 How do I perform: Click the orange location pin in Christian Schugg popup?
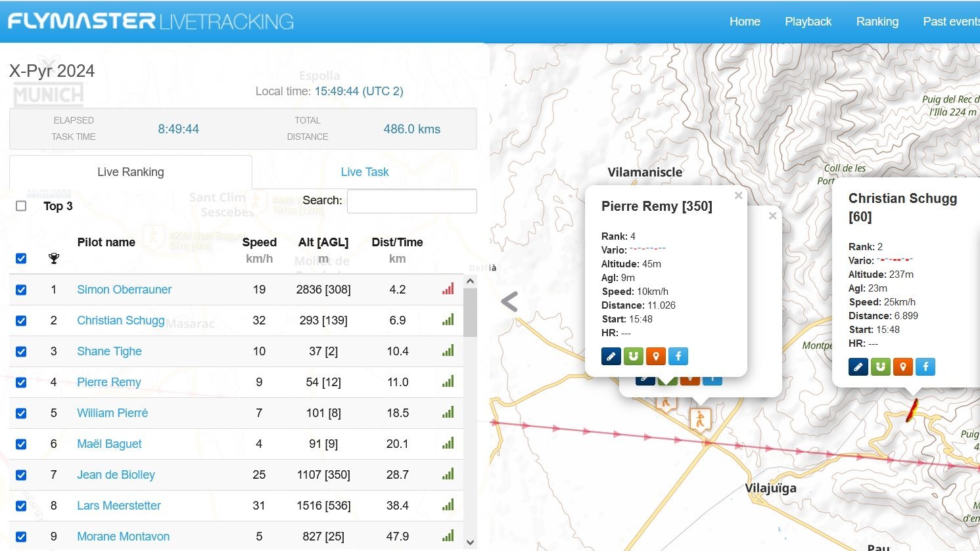[902, 366]
